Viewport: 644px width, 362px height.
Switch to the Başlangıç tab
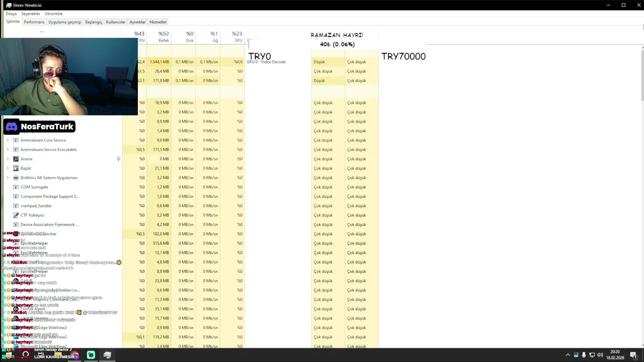click(94, 22)
